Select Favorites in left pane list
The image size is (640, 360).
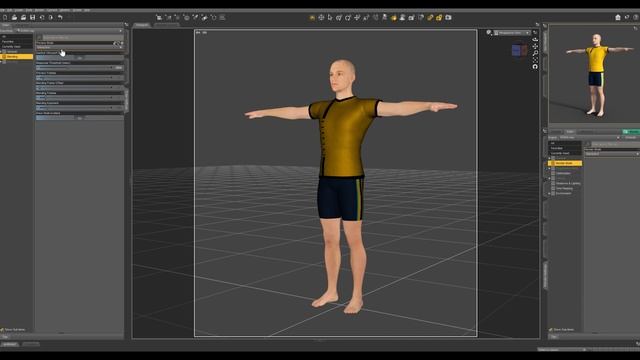pos(16,42)
